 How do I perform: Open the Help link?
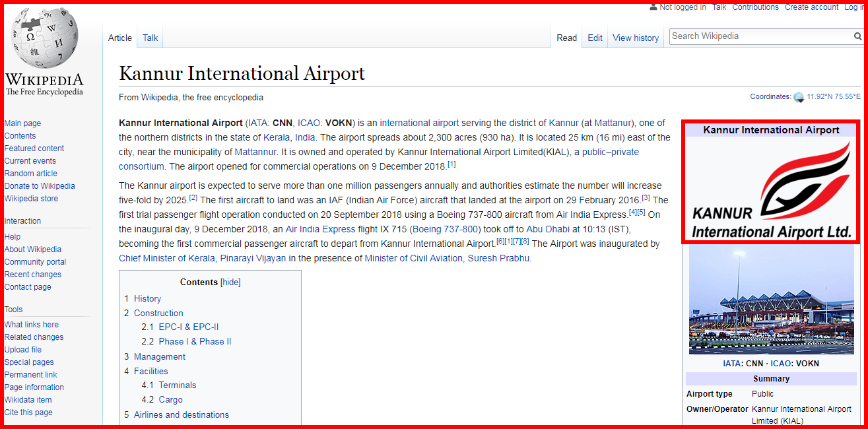(13, 237)
